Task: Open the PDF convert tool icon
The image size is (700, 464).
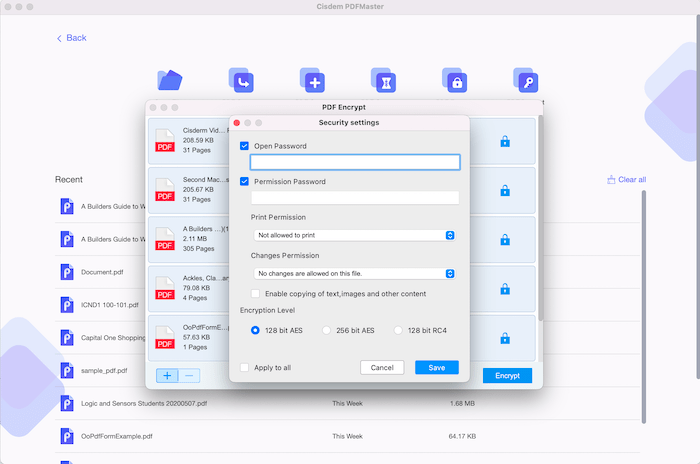Action: pos(241,80)
